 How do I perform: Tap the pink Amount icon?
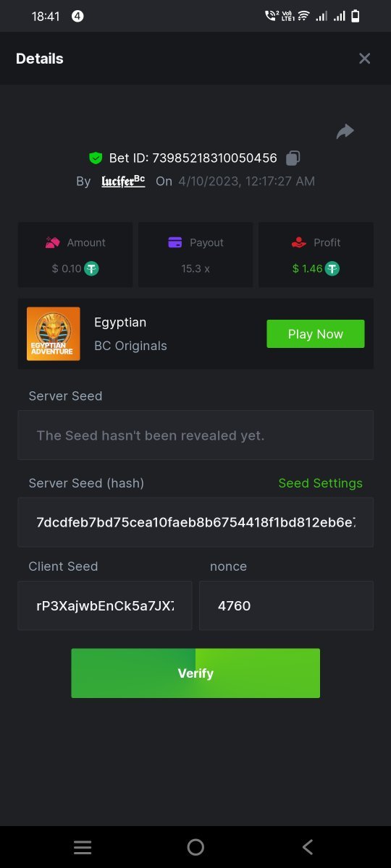tap(52, 243)
